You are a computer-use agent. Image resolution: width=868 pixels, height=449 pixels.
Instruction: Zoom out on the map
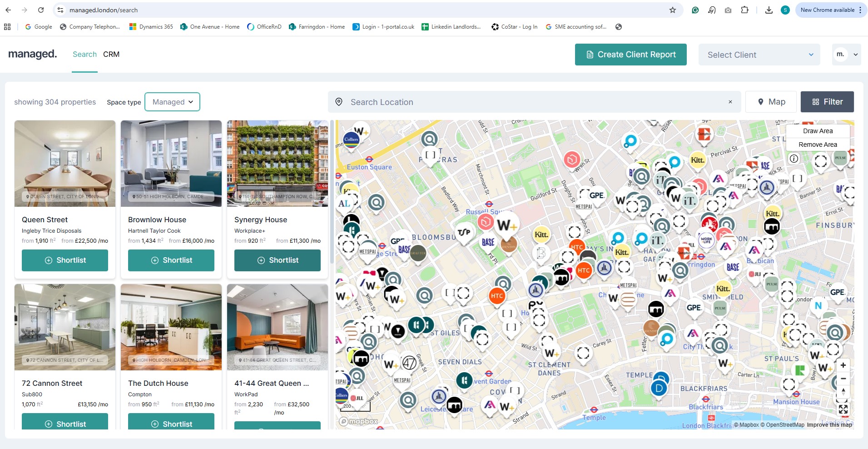(843, 379)
